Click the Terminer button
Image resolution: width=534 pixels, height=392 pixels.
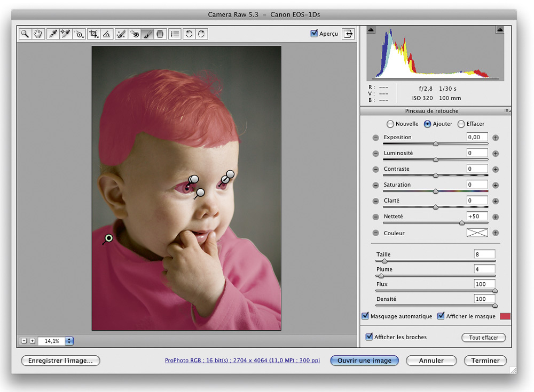(485, 361)
